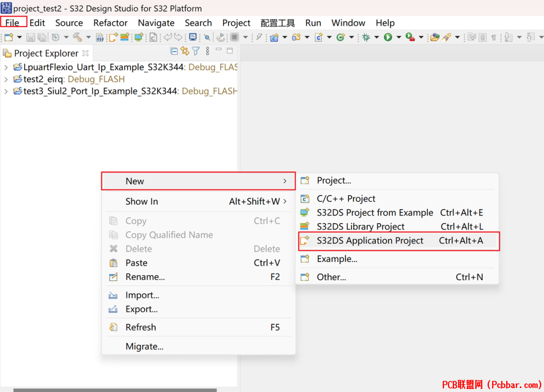Image resolution: width=544 pixels, height=392 pixels.
Task: Open the 配置工具 menu
Action: coord(278,23)
